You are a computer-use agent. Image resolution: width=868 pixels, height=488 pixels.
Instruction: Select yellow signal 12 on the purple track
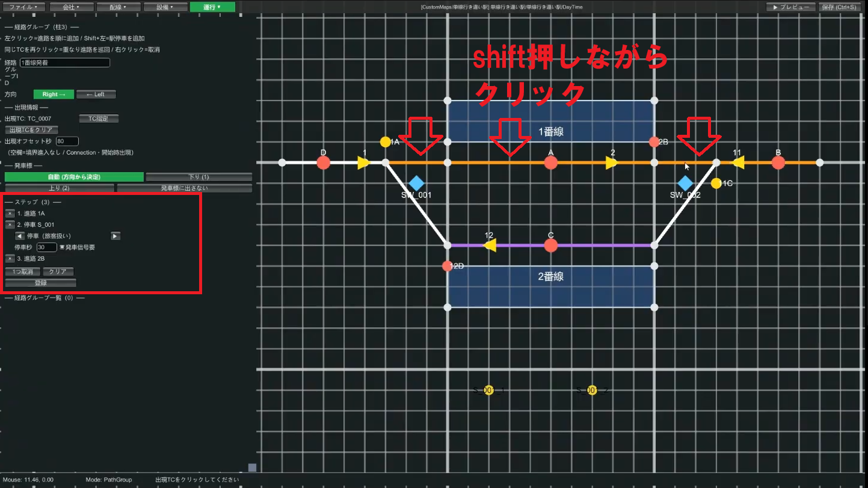pyautogui.click(x=490, y=246)
